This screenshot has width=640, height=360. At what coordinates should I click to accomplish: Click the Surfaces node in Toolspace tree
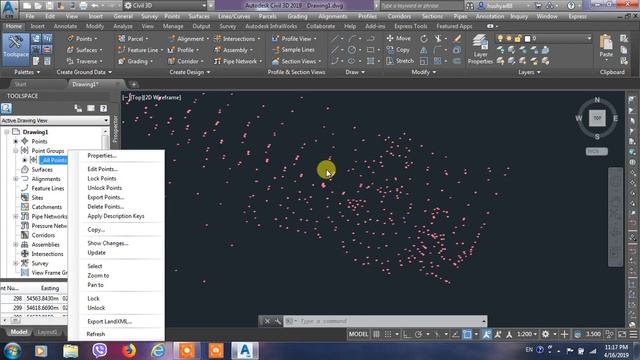[x=42, y=169]
